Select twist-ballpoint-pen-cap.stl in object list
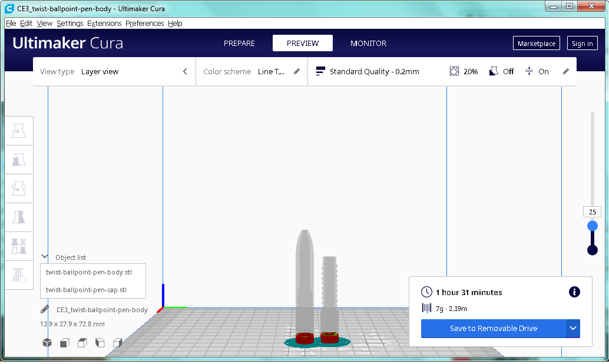The height and width of the screenshot is (364, 609). 86,289
